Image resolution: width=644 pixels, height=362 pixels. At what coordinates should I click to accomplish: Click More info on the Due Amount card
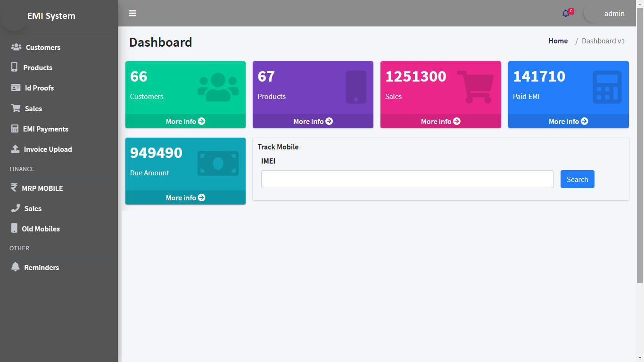point(185,198)
